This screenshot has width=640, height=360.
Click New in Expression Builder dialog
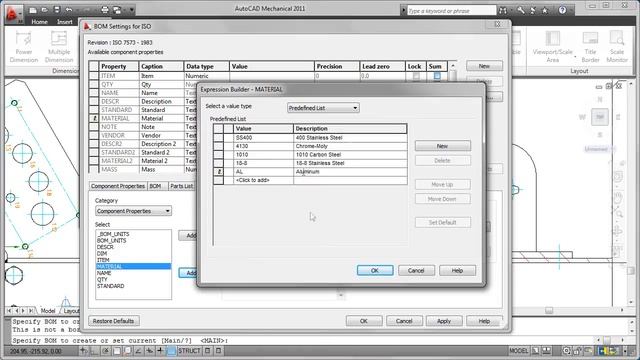[x=442, y=146]
